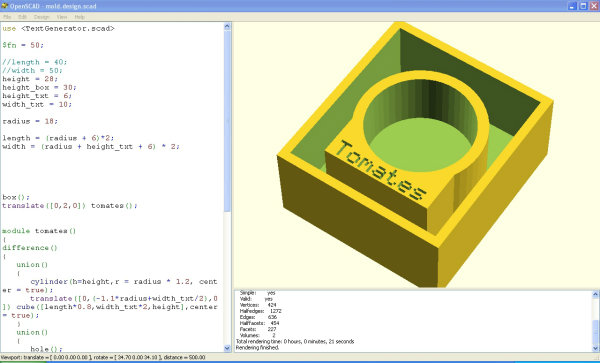This screenshot has height=363, width=600.
Task: Close the OpenSCAD window
Action: 594,6
